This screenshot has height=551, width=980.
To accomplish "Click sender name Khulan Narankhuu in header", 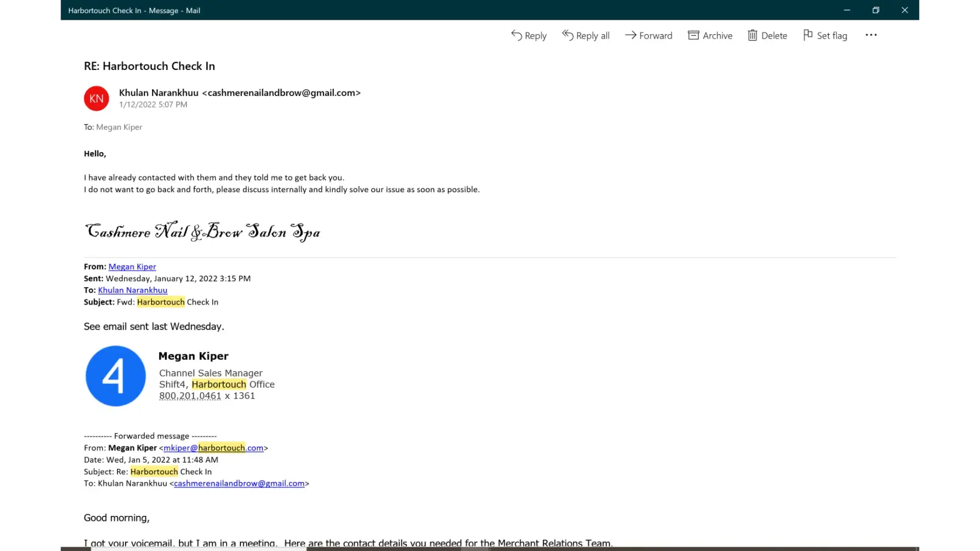I will pyautogui.click(x=159, y=93).
